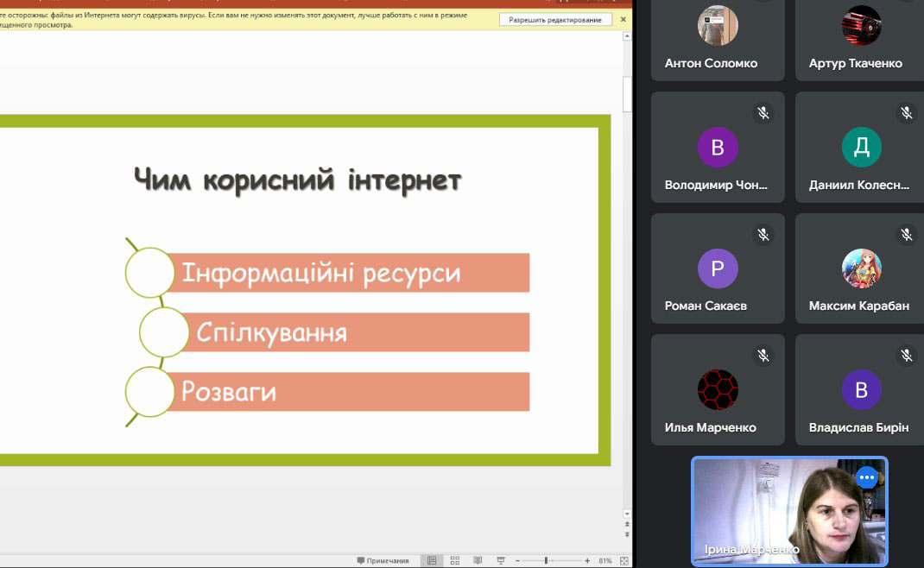Select the Спілкування bar
This screenshot has height=568, width=924.
click(x=355, y=332)
